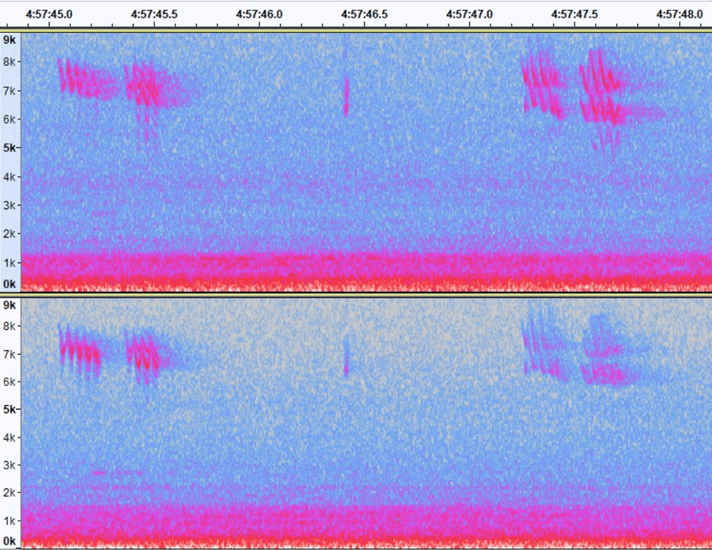Click the divider between the two channels
Viewport: 712px width, 550px height.
point(356,293)
